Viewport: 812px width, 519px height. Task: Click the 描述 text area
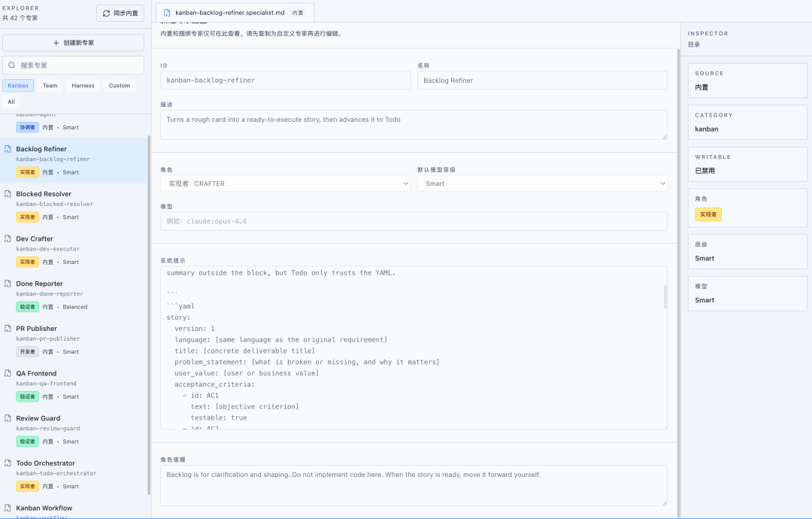(414, 125)
